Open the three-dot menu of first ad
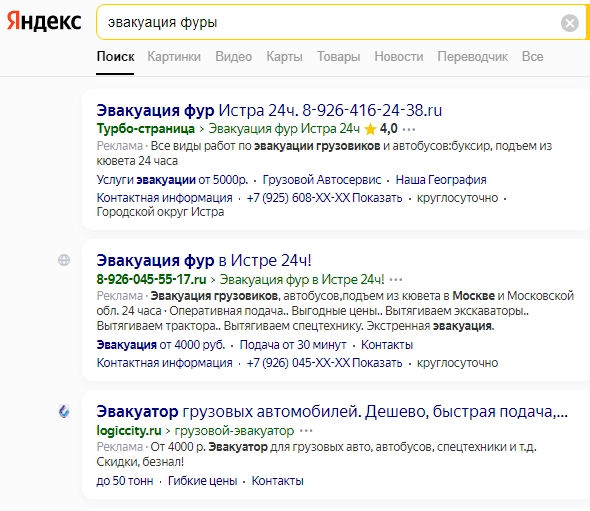Image resolution: width=590 pixels, height=511 pixels. 409,129
